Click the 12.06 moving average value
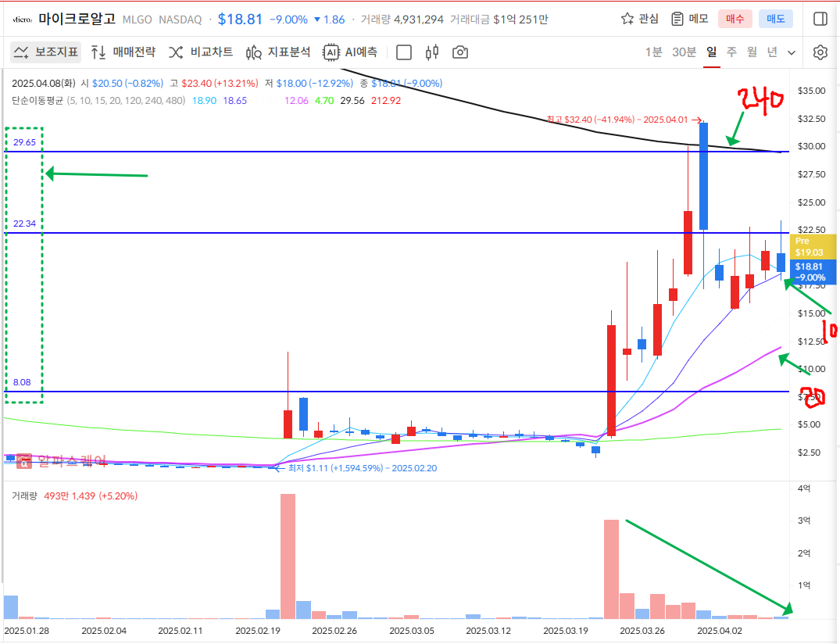Viewport: 840px width, 644px height. pyautogui.click(x=296, y=101)
